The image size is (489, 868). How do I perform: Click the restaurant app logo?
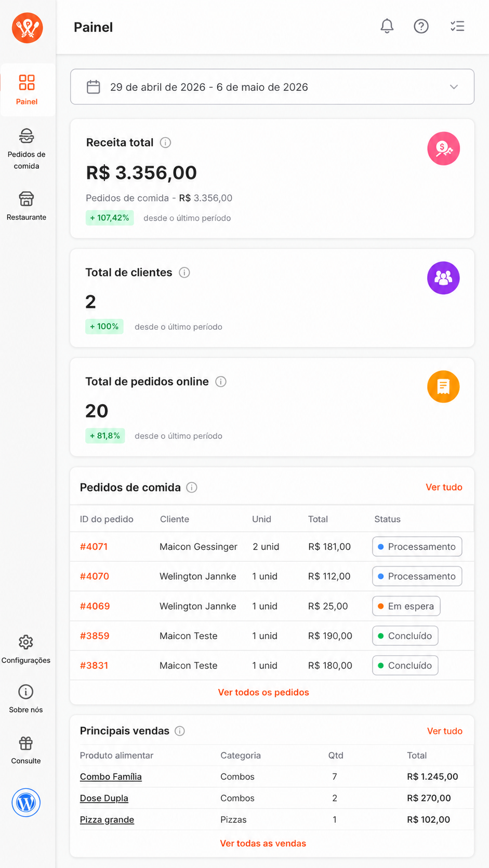pos(28,28)
